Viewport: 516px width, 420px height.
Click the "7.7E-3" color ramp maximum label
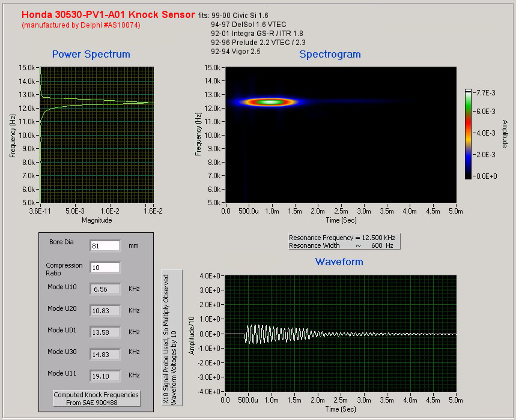[x=486, y=93]
